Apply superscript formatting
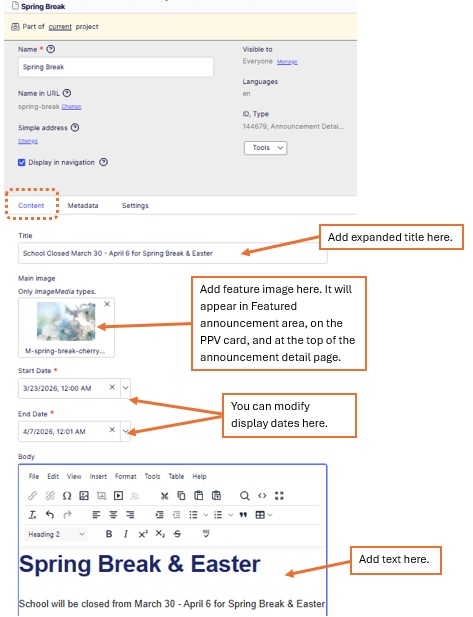Screen dimensions: 473x617 click(x=143, y=534)
